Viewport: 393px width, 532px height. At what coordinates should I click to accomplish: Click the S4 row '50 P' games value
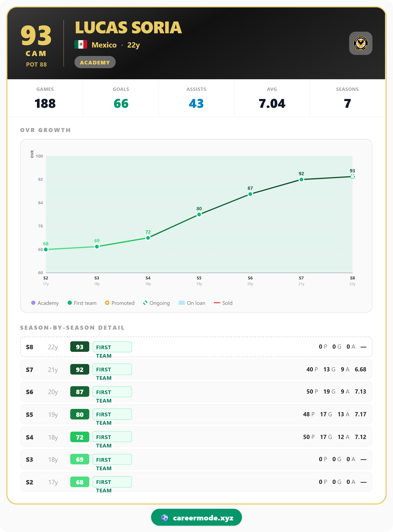309,437
